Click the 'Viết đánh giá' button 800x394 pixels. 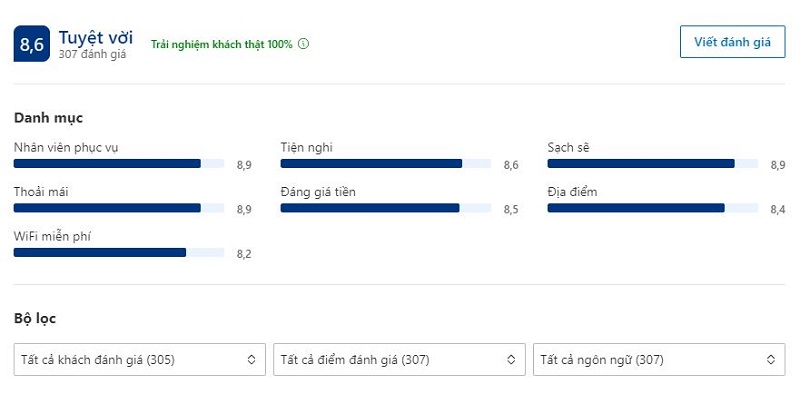[732, 42]
